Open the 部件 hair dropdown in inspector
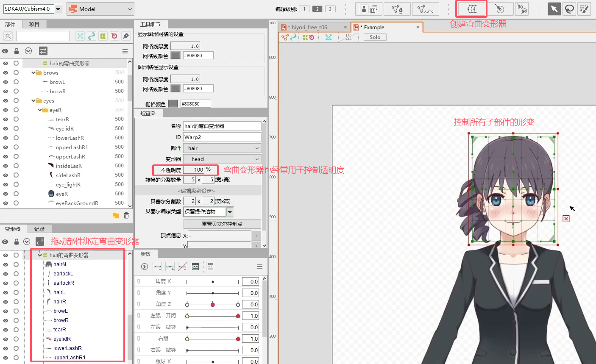Viewport: 596px width, 364px height. pos(222,148)
